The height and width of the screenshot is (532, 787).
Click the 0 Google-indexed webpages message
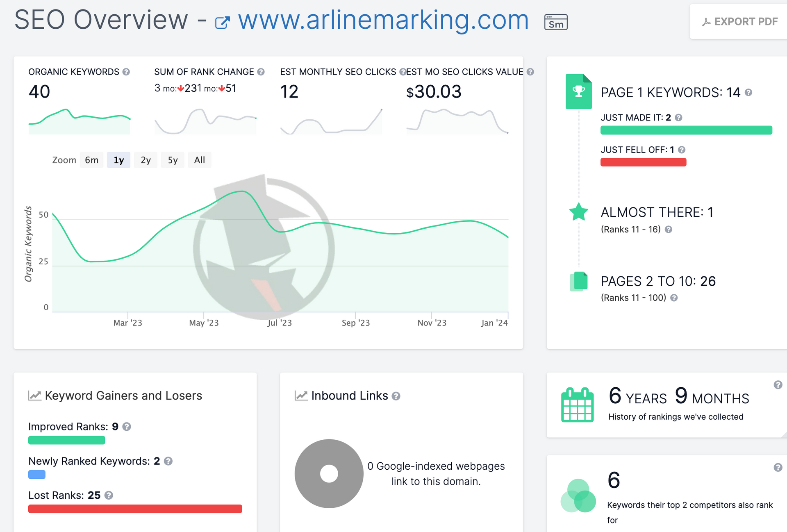click(x=436, y=474)
